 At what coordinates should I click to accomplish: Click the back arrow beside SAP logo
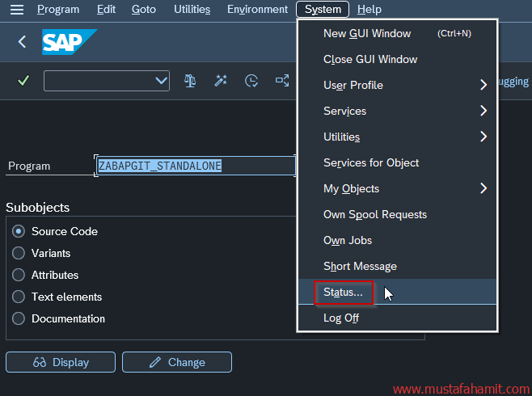22,41
